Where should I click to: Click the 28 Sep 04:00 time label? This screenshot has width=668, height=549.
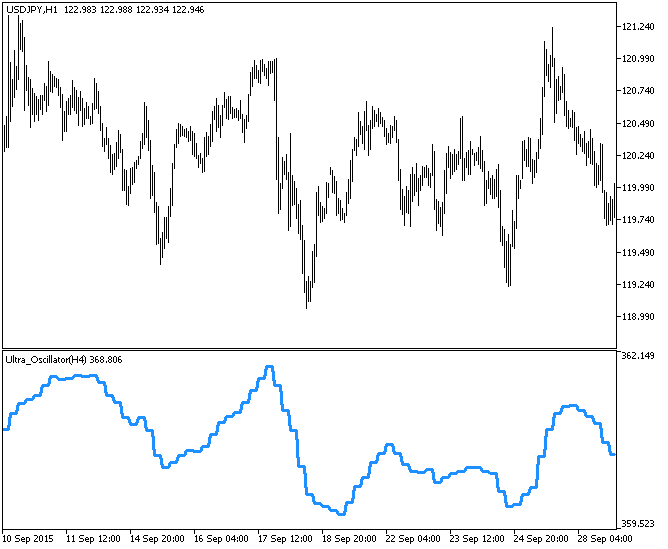tap(607, 539)
